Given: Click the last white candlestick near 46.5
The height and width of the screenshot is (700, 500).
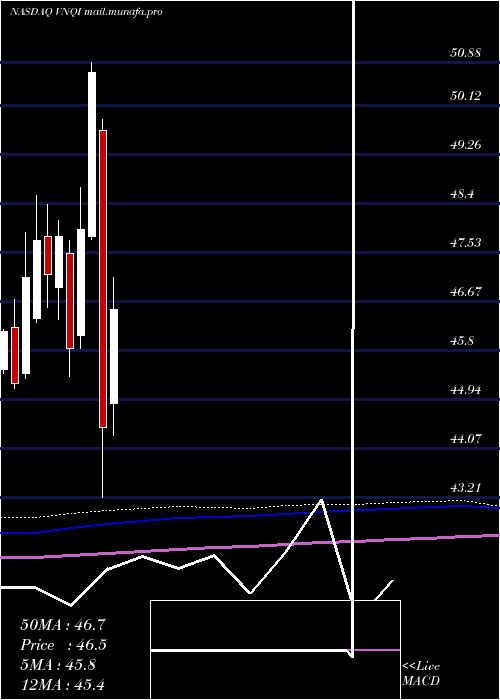Looking at the screenshot, I should [114, 356].
